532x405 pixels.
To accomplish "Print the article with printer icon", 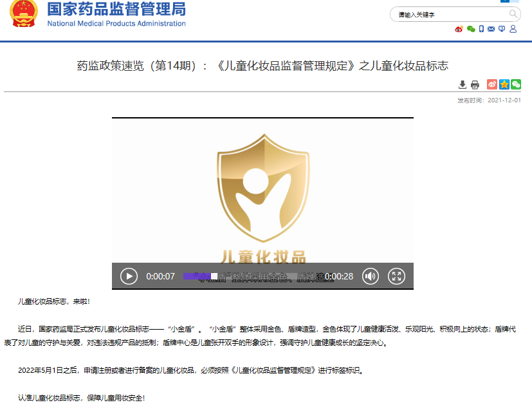I will [x=475, y=85].
